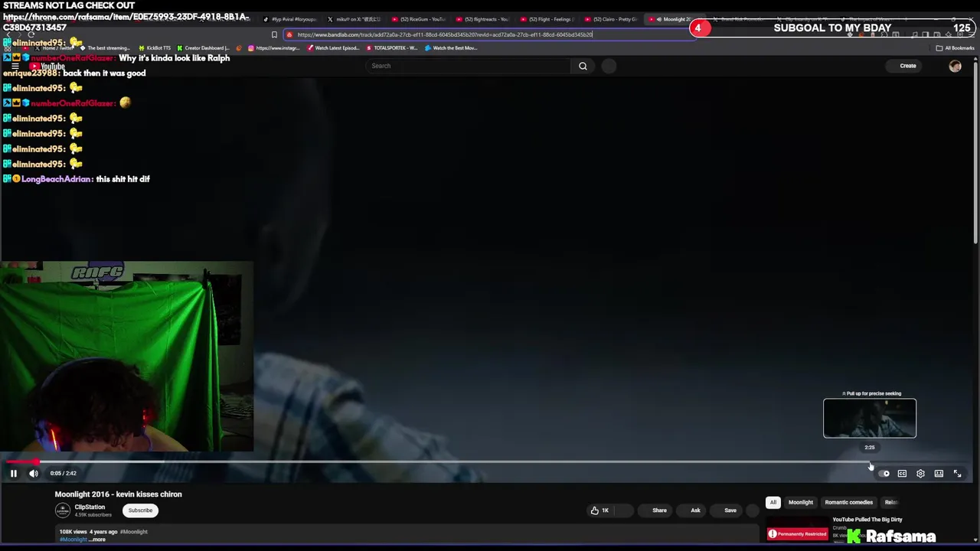Turn on closed captions in player
The height and width of the screenshot is (551, 980).
point(902,474)
